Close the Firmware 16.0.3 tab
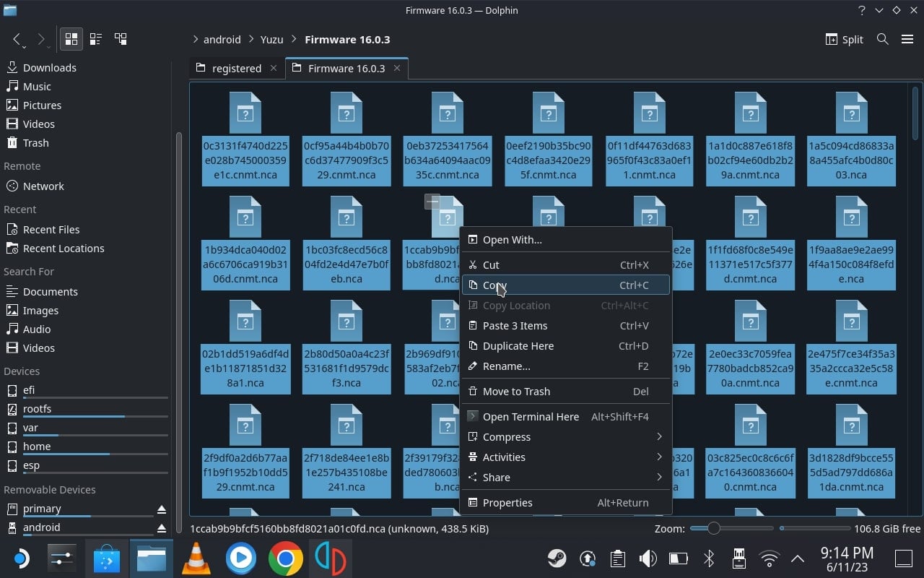The image size is (924, 578). pos(396,68)
